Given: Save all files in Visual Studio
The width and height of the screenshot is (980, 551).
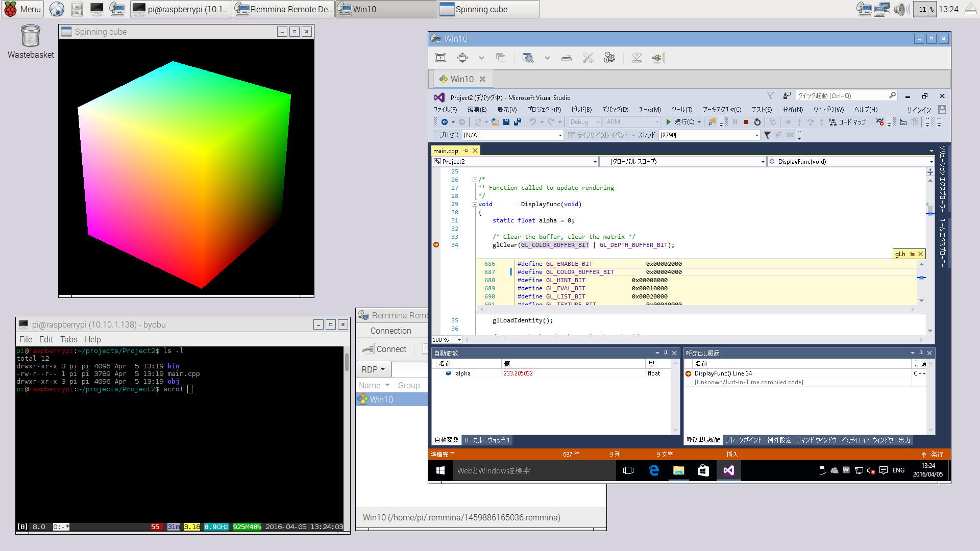Looking at the screenshot, I should pos(518,122).
